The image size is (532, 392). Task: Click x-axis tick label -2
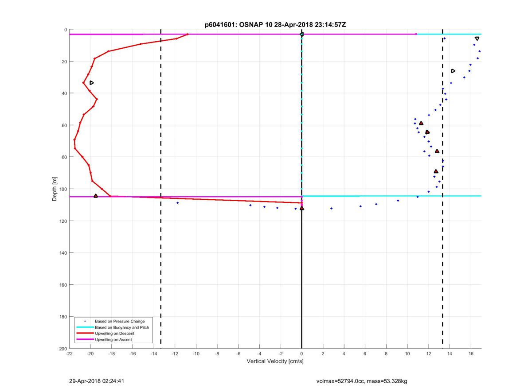point(280,354)
